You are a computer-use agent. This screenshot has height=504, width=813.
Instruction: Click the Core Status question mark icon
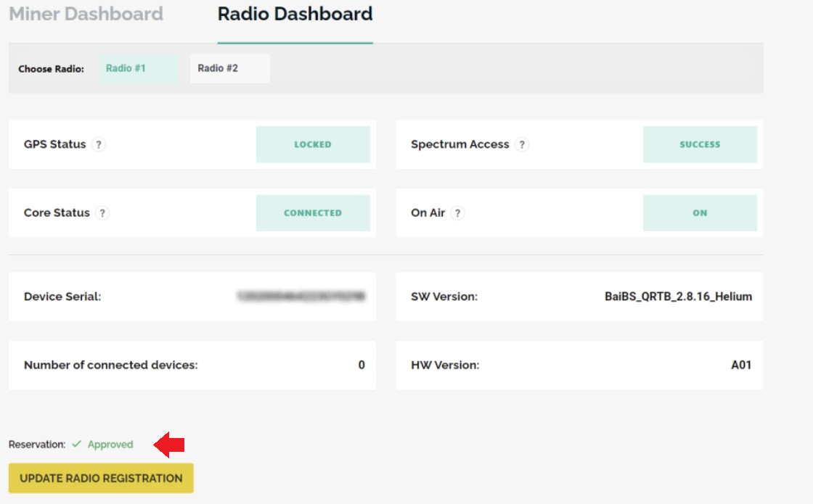point(102,213)
